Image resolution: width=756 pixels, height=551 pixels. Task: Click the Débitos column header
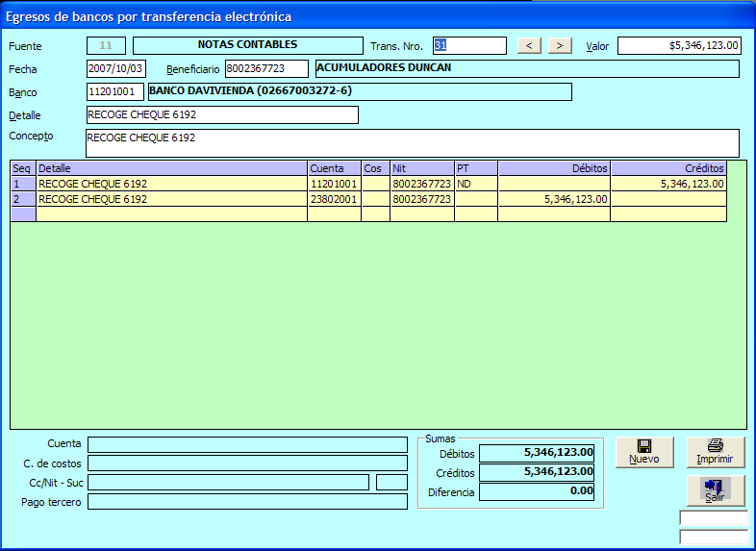click(554, 168)
